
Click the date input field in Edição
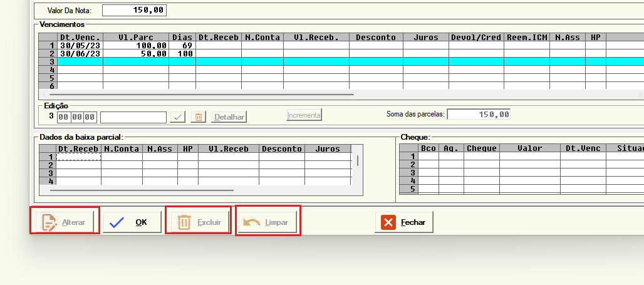pos(76,117)
